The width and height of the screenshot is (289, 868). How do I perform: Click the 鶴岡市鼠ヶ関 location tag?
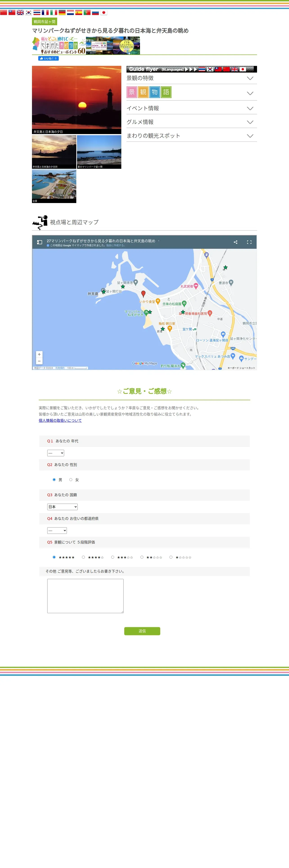(44, 22)
